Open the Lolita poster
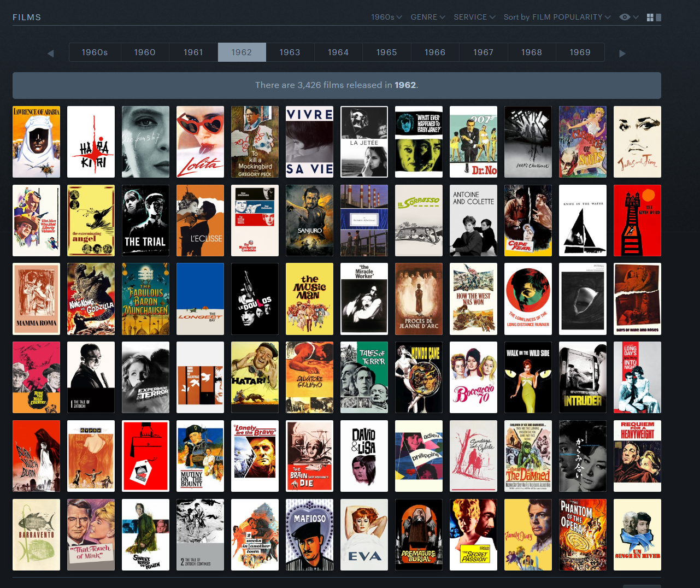Screen dimensions: 700x588 [x=201, y=142]
